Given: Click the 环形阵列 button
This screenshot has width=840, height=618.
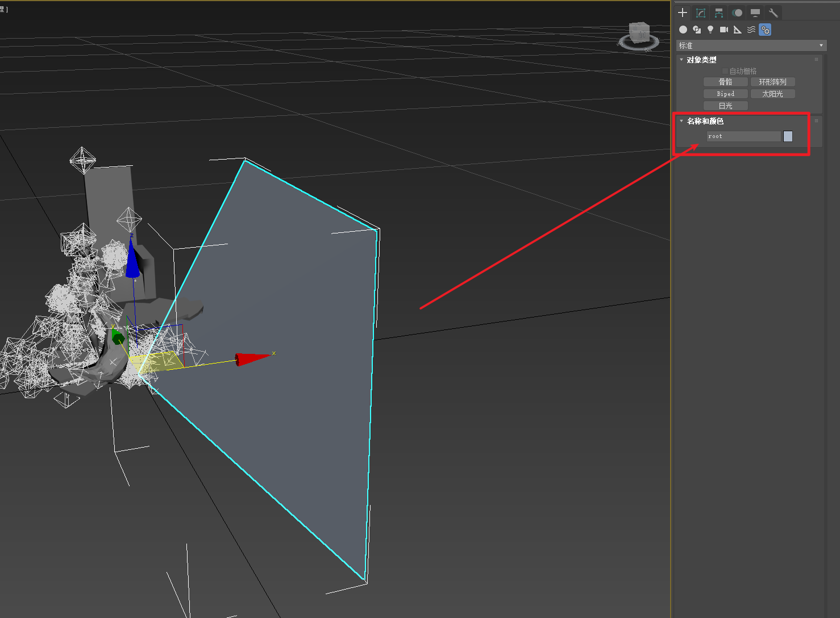Looking at the screenshot, I should pos(773,82).
